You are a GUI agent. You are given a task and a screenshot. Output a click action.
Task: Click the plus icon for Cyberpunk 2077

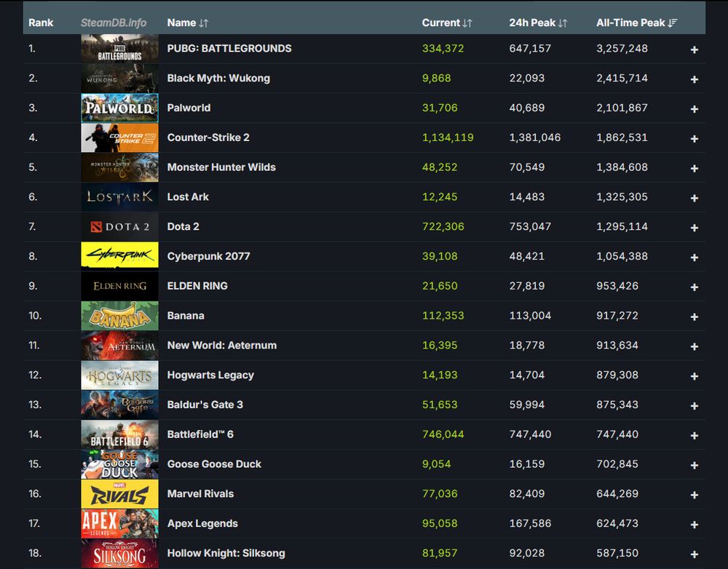pos(694,258)
